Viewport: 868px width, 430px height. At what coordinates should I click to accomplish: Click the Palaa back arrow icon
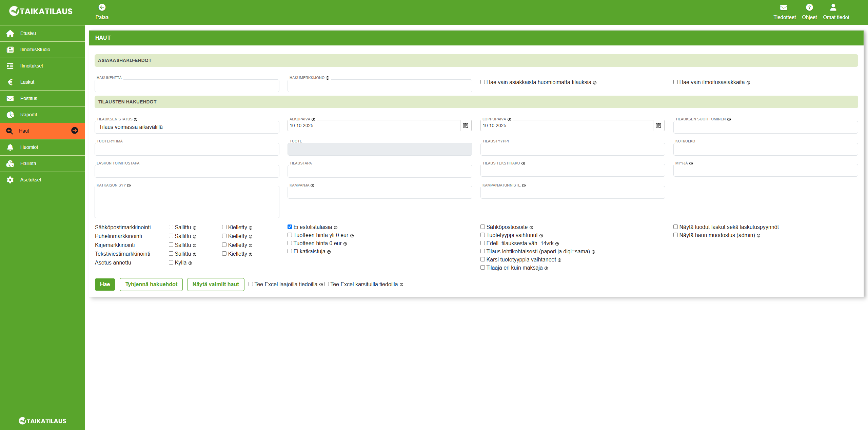point(102,7)
